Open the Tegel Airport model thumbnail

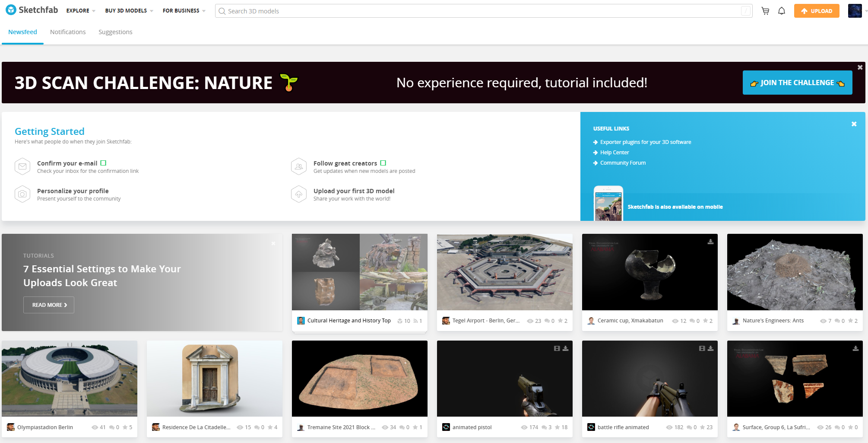point(505,272)
